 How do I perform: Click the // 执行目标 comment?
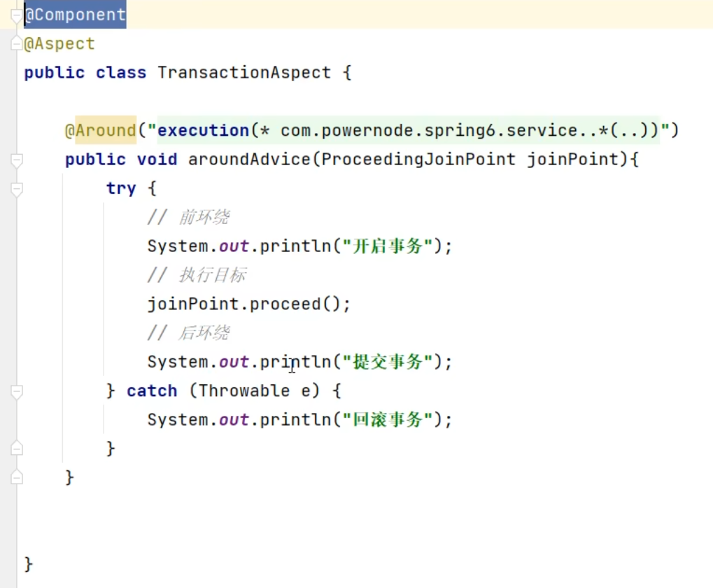(x=197, y=276)
